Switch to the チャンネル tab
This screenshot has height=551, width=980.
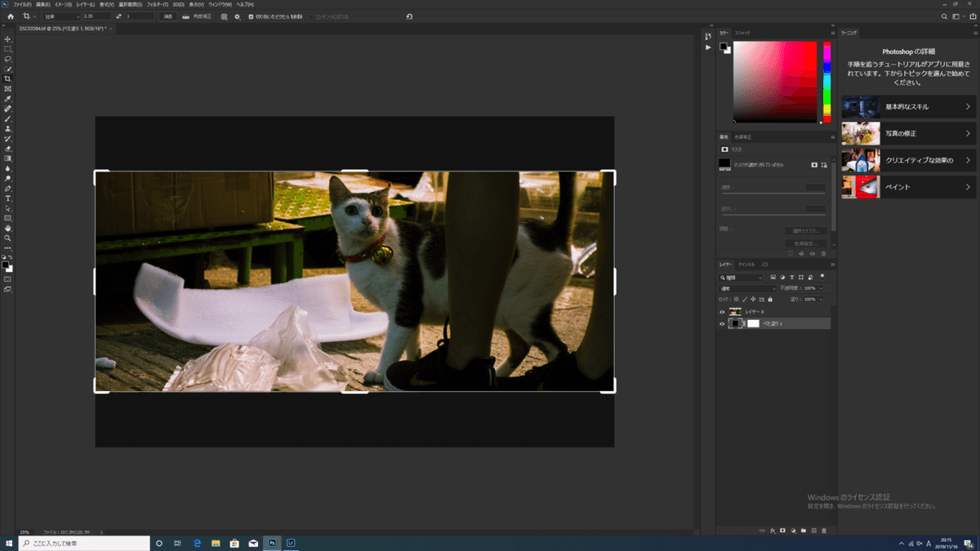point(746,264)
